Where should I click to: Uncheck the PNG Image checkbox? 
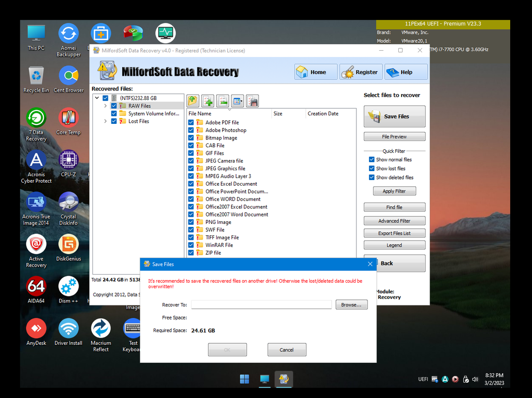pyautogui.click(x=191, y=222)
